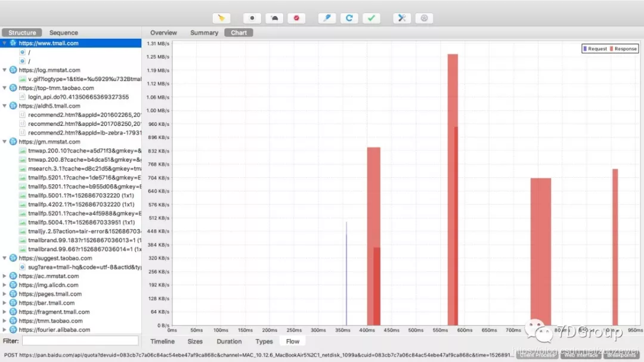Expand the https://ac.mmstat.com node
The width and height of the screenshot is (644, 362).
pyautogui.click(x=5, y=276)
